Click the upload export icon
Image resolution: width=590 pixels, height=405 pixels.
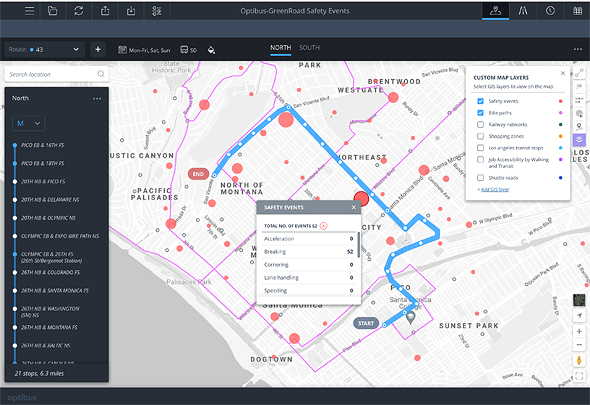[x=105, y=11]
